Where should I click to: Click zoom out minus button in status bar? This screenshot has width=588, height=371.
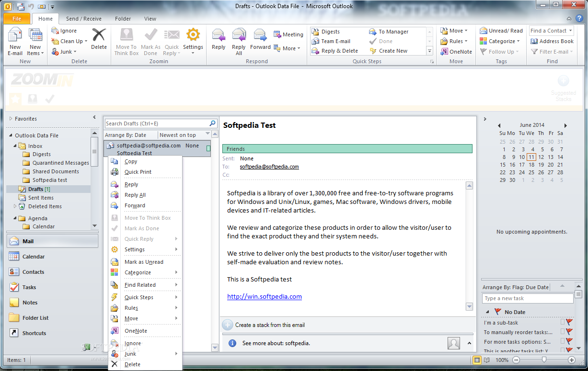[x=516, y=360]
